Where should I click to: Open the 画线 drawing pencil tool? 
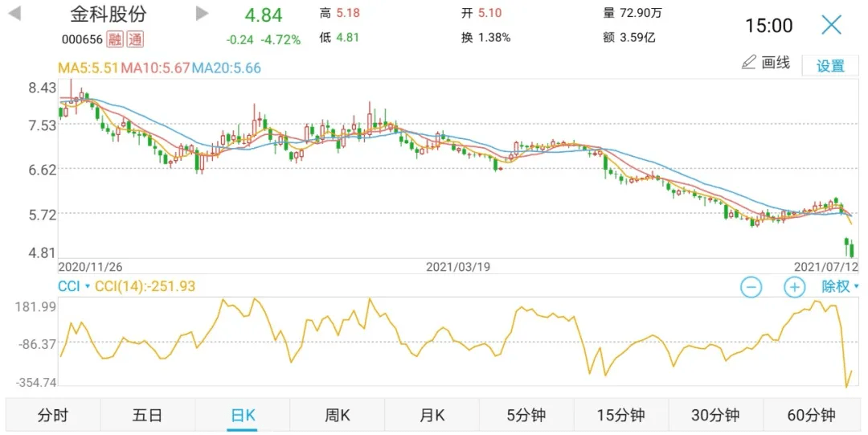(x=766, y=63)
